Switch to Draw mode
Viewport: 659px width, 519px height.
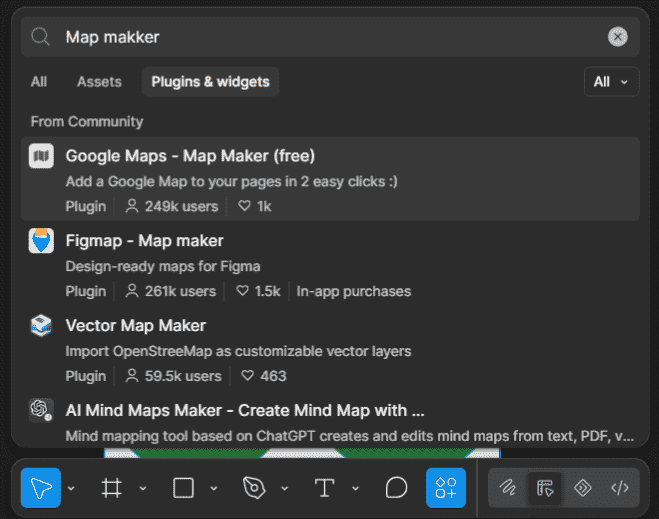tap(508, 488)
